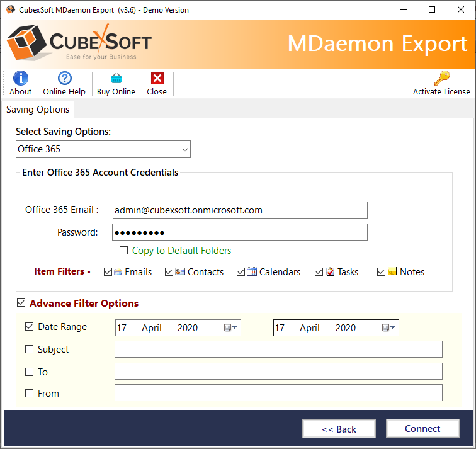Open the end date calendar picker icon
This screenshot has width=476, height=449.
click(x=388, y=327)
